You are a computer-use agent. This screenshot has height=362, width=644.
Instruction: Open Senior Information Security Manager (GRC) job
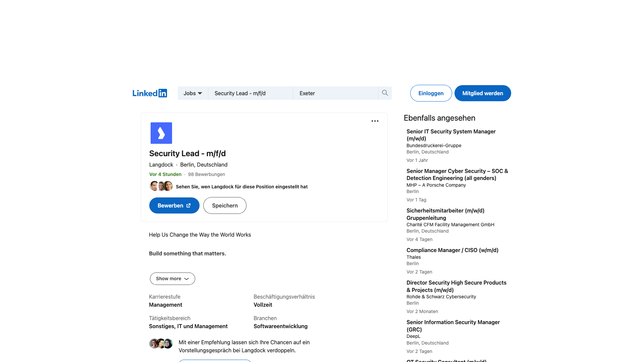[x=453, y=326]
